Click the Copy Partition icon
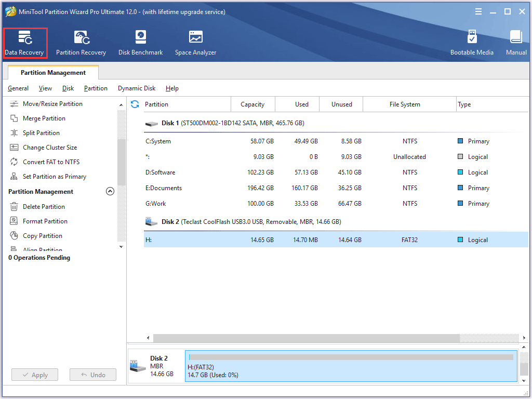 (14, 236)
